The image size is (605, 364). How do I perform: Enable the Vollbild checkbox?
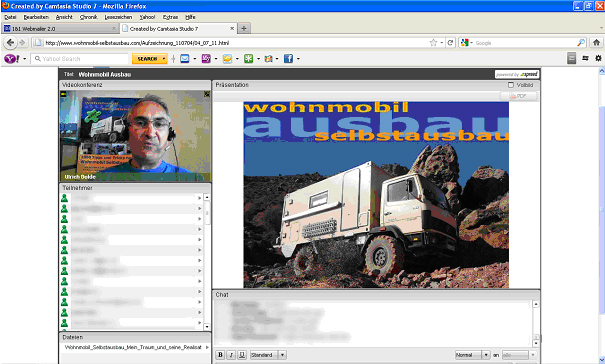[x=511, y=85]
